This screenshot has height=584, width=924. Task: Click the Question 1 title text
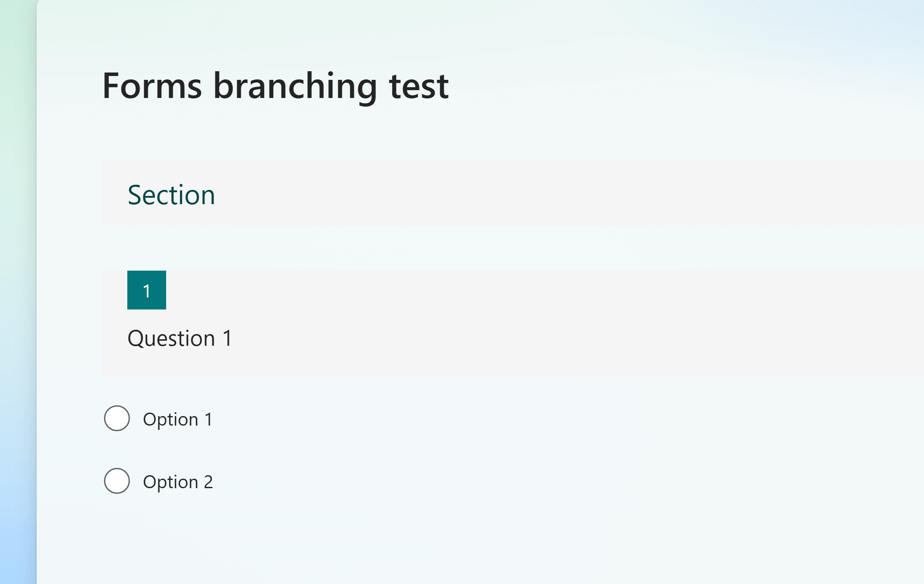click(180, 338)
